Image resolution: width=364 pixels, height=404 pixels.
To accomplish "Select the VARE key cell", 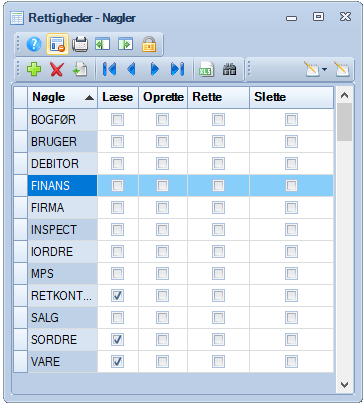I will 62,361.
